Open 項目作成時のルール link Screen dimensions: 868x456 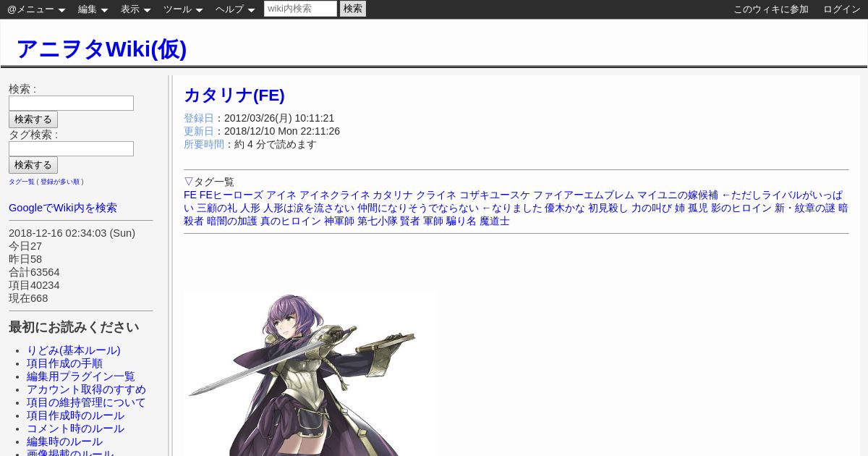pyautogui.click(x=75, y=415)
